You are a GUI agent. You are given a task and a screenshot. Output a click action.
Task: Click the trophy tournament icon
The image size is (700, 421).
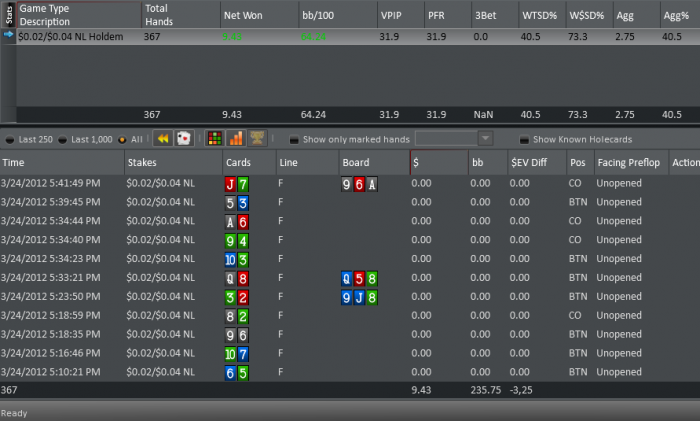[x=257, y=139]
